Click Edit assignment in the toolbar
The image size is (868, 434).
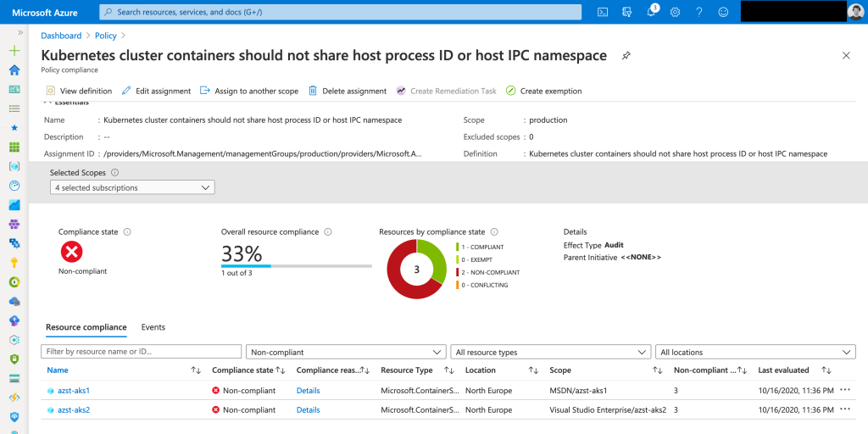(156, 91)
